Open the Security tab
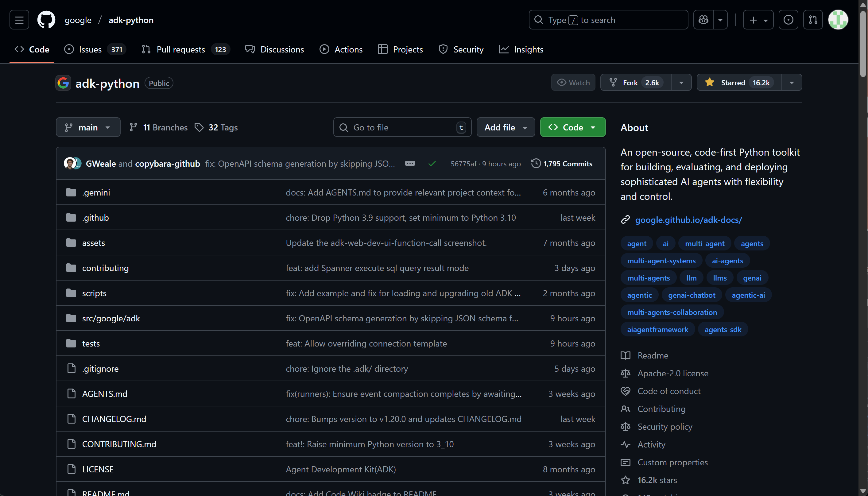868x496 pixels. click(461, 49)
